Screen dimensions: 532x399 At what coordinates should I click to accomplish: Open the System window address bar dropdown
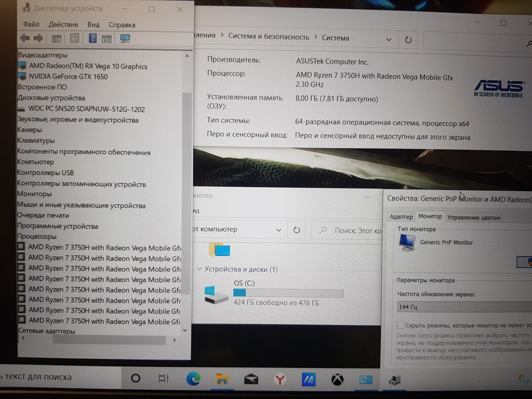[389, 39]
